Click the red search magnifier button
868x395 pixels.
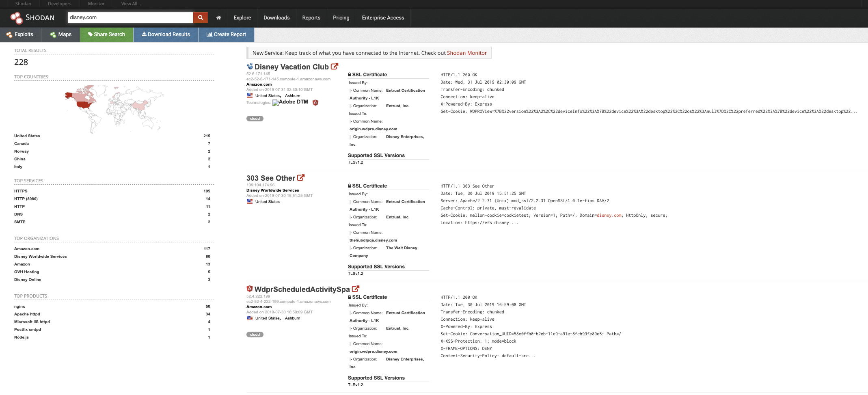200,17
